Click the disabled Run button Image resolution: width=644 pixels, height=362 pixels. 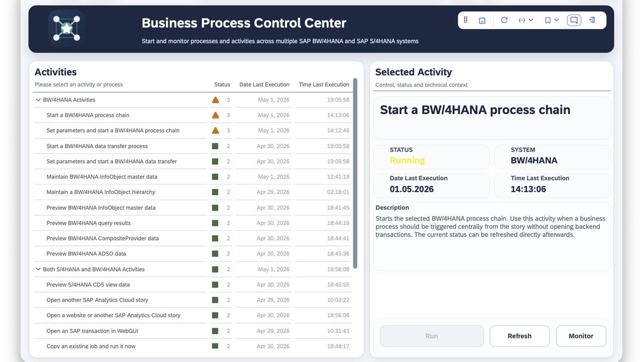pos(432,336)
